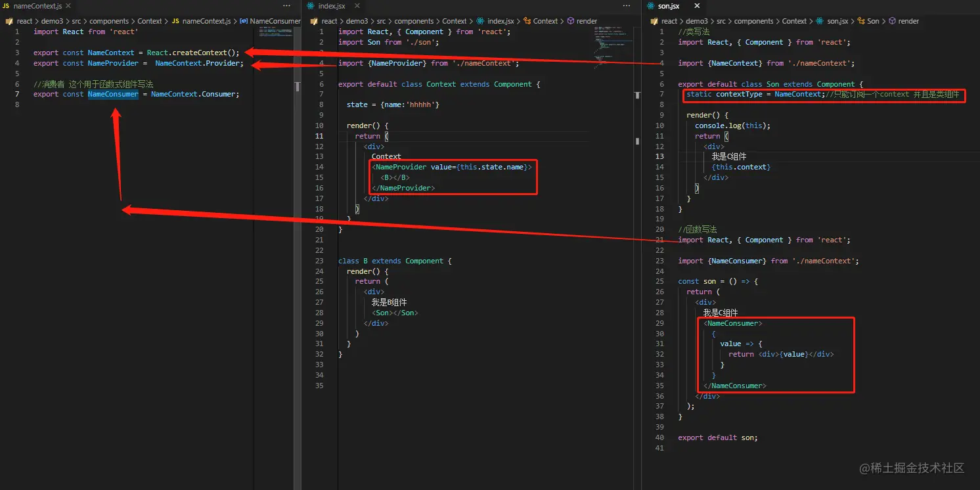Click line number 7 in nameContext.js gutter
Image resolution: width=980 pixels, height=490 pixels.
[17, 94]
